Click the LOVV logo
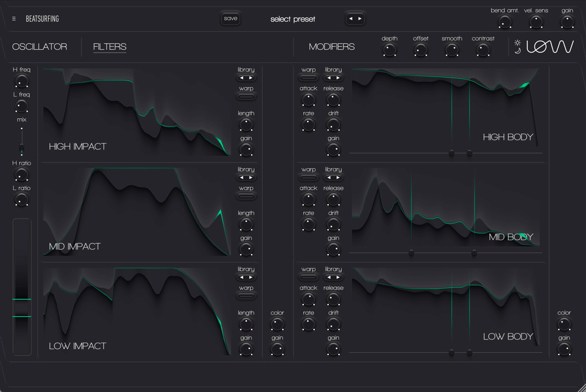 551,47
